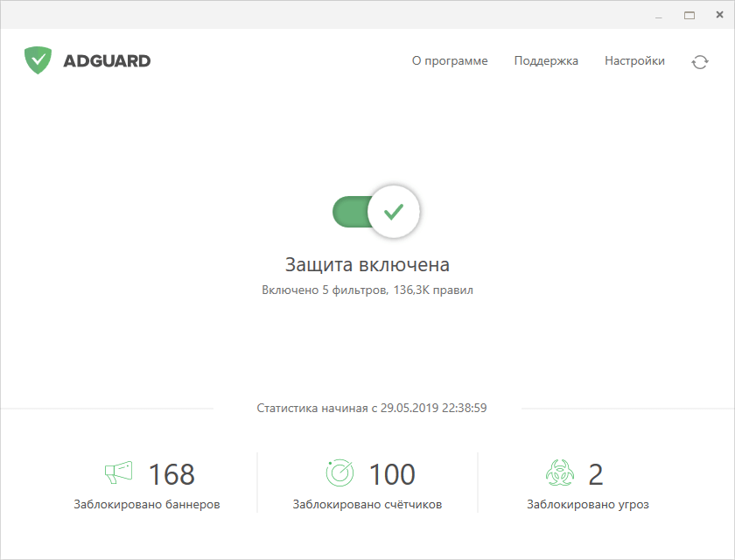Click the statistics start date text
This screenshot has width=735, height=560.
[x=372, y=407]
